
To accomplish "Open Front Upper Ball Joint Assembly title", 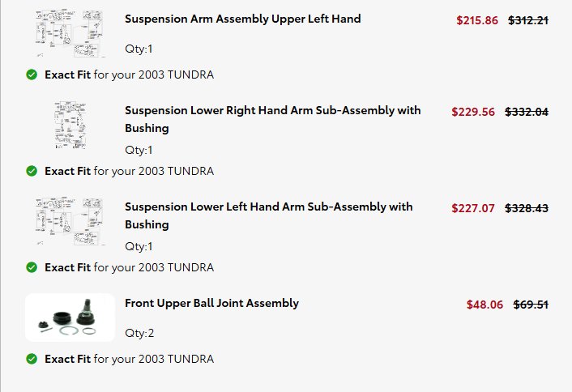I will tap(211, 303).
